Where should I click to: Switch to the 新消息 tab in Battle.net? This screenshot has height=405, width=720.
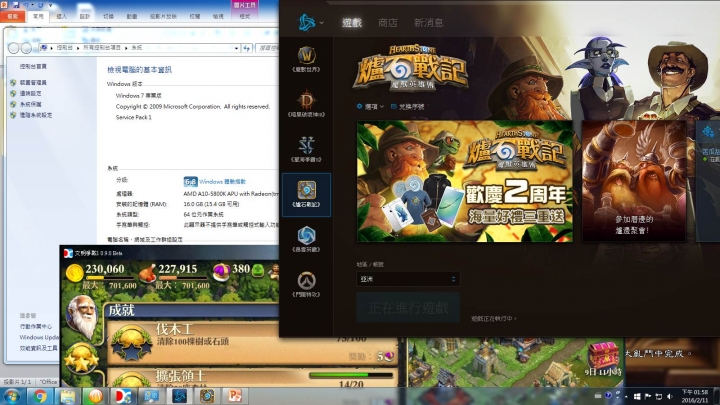click(x=428, y=22)
